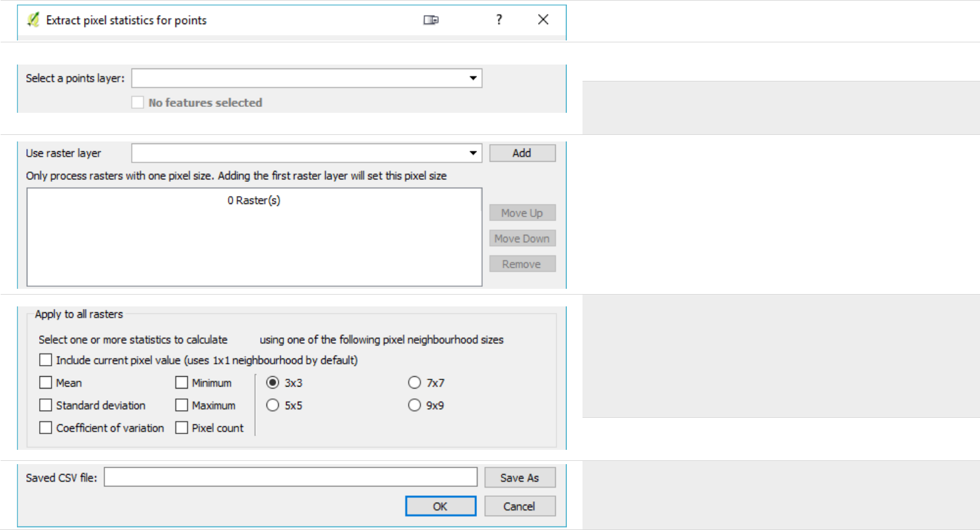Viewport: 980px width, 530px height.
Task: Click the QGIS feather icon in title bar
Action: click(x=33, y=20)
